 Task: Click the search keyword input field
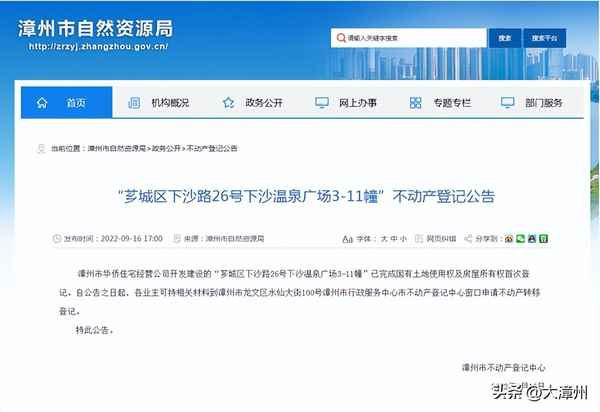(x=409, y=38)
